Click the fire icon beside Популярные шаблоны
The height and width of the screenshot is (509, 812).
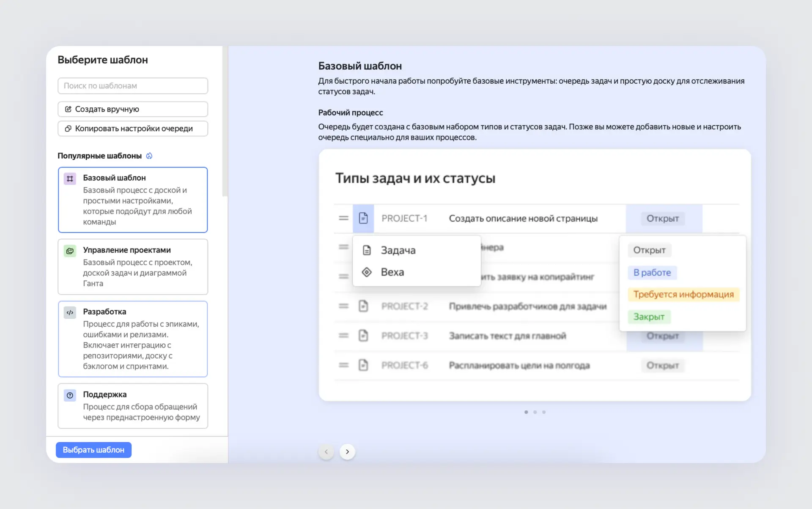pyautogui.click(x=149, y=156)
